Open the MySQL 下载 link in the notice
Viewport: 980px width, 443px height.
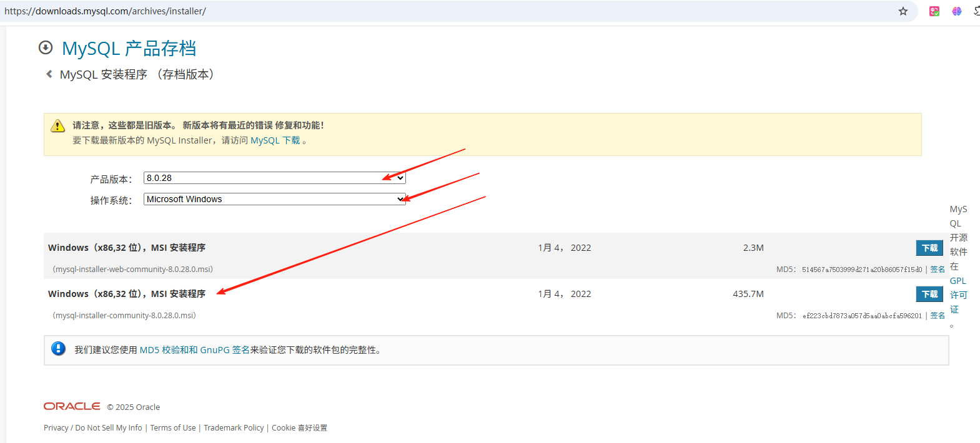point(275,140)
